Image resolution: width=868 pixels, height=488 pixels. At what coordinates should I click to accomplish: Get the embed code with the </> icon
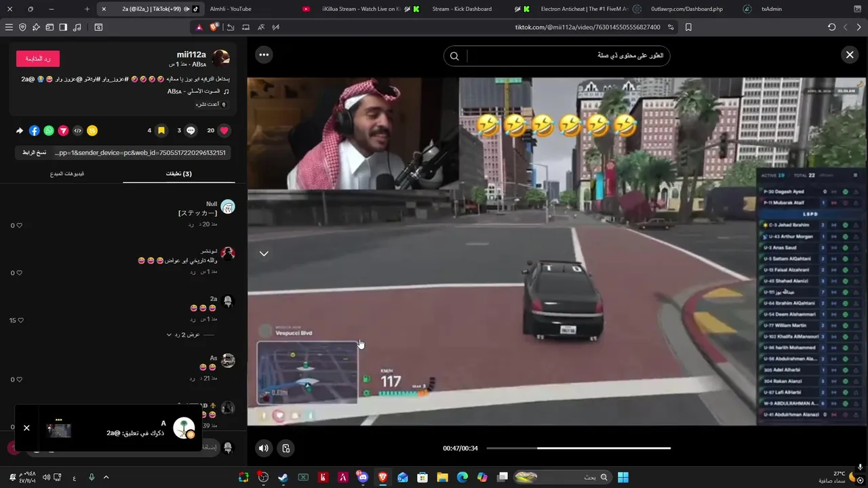77,131
